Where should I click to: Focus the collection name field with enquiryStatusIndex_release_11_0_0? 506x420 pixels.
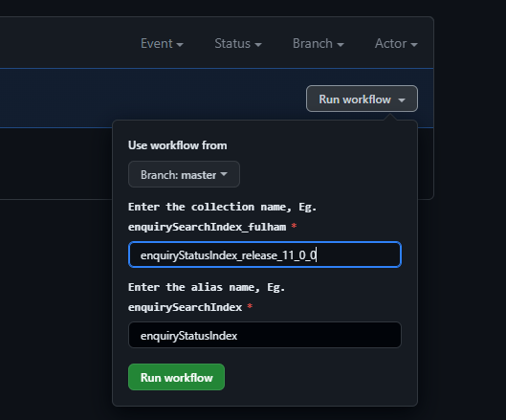tap(265, 254)
